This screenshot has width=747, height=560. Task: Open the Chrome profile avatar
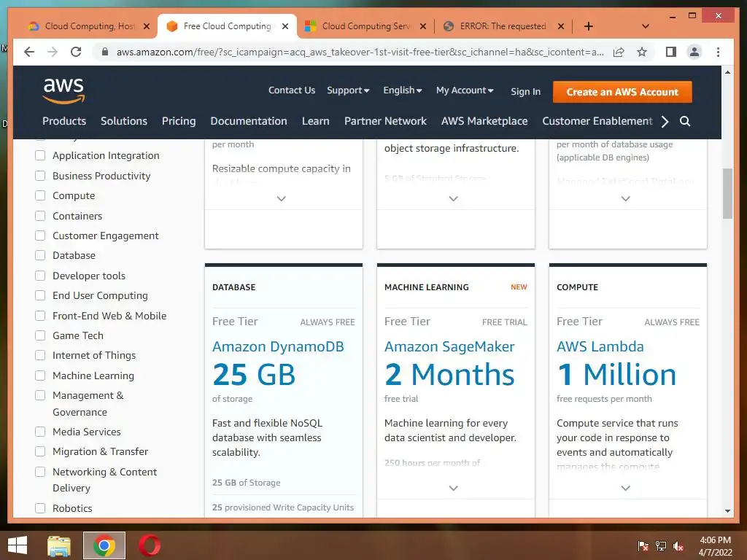pyautogui.click(x=694, y=52)
